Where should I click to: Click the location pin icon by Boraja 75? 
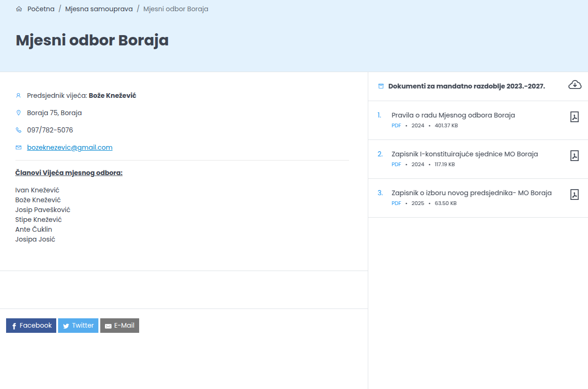[19, 113]
